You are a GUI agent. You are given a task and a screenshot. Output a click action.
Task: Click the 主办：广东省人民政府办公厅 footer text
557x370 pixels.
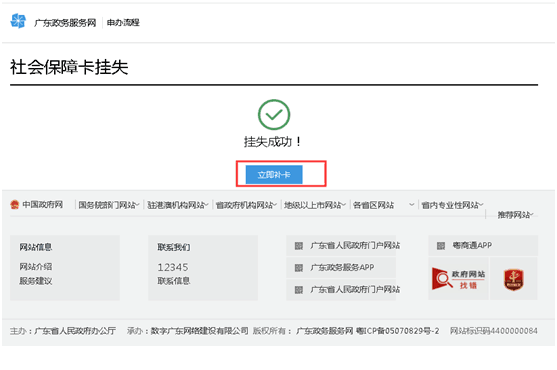pyautogui.click(x=63, y=331)
